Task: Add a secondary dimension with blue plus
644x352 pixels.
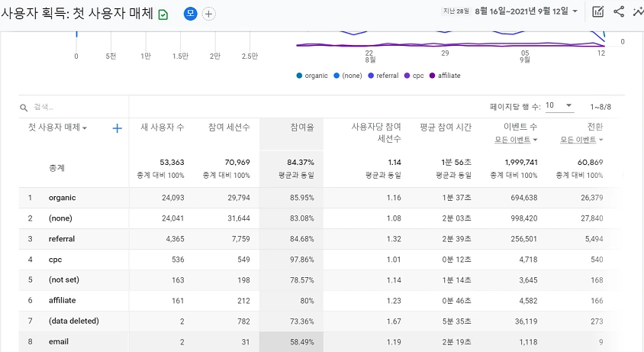Action: 117,128
